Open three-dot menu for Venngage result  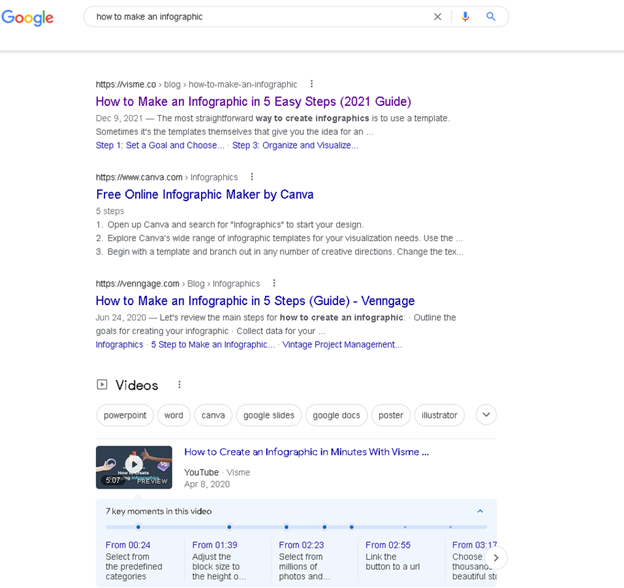(274, 283)
